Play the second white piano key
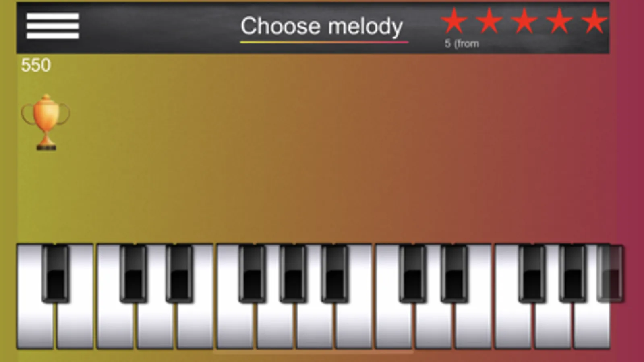Screen dimensions: 644x362 pyautogui.click(x=75, y=326)
